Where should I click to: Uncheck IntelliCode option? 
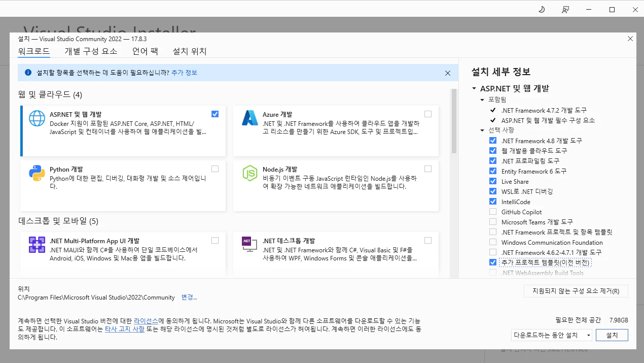(x=493, y=202)
